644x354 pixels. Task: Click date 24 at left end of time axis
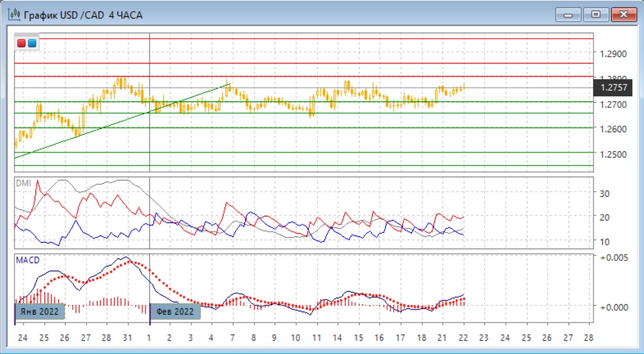pyautogui.click(x=22, y=338)
